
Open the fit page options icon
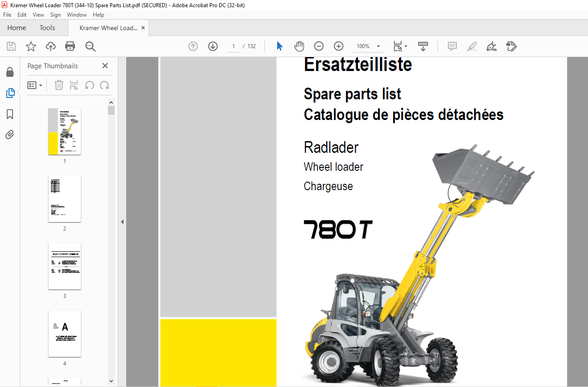[x=398, y=46]
